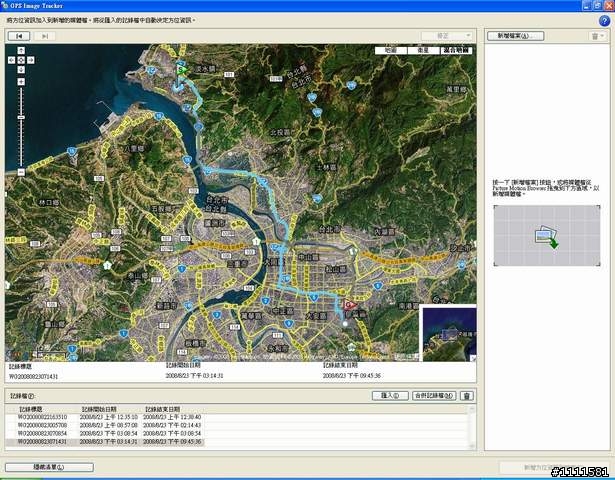Pan the map left
The height and width of the screenshot is (480, 615).
click(11, 60)
